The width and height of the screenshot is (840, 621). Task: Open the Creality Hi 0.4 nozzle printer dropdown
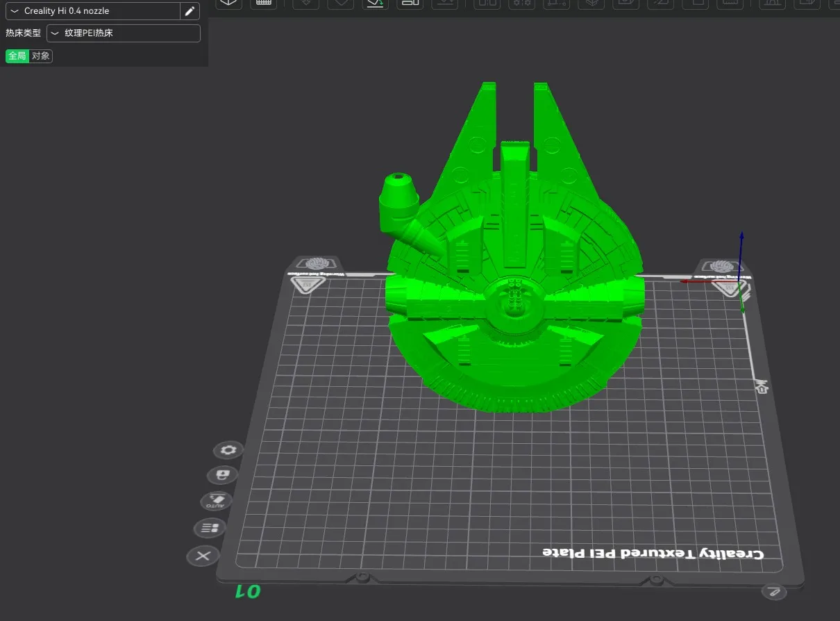pyautogui.click(x=92, y=11)
